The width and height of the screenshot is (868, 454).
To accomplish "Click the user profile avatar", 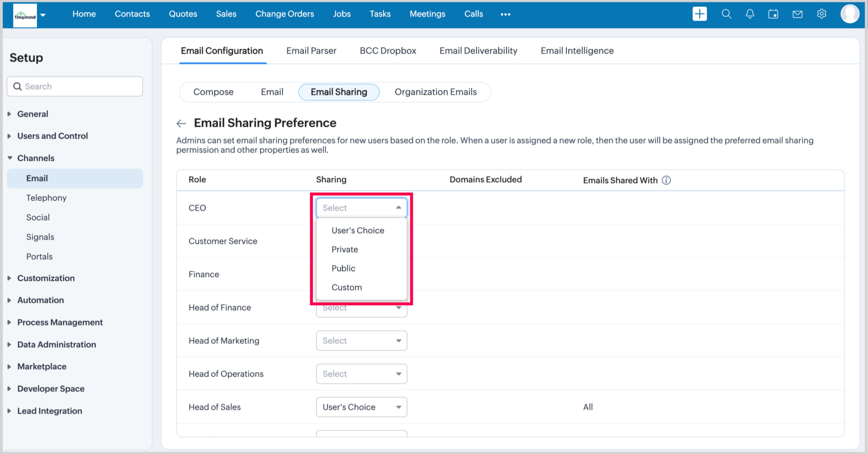I will pyautogui.click(x=849, y=14).
